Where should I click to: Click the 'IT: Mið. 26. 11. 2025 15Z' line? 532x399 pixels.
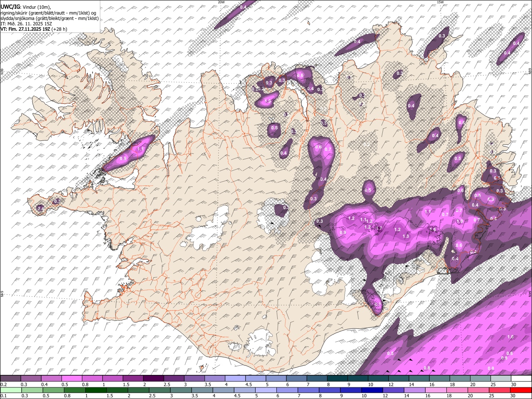point(26,24)
